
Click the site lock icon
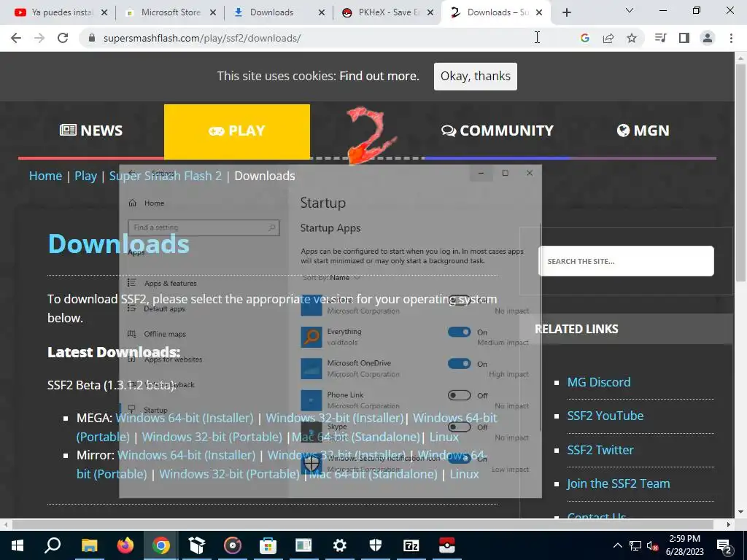tap(93, 38)
